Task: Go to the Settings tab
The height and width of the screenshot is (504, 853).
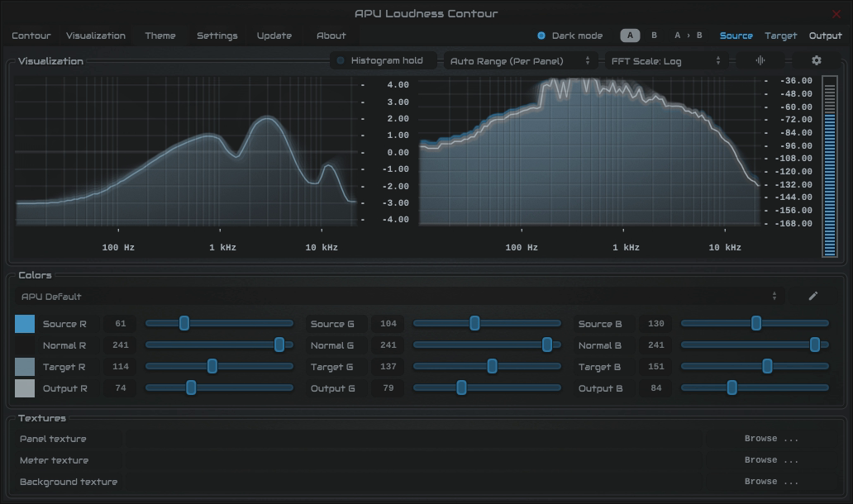Action: (217, 36)
